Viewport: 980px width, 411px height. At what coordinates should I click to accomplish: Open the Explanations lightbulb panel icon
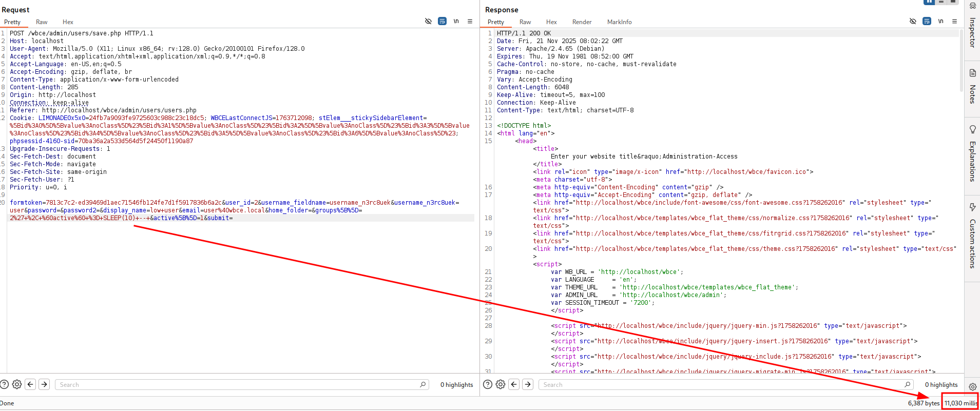coord(972,129)
